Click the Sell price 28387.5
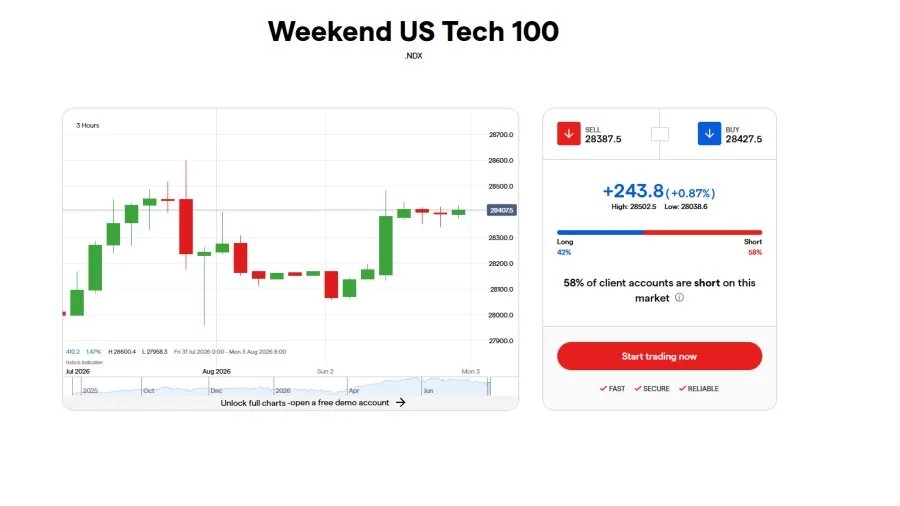Image resolution: width=900 pixels, height=506 pixels. [x=603, y=139]
